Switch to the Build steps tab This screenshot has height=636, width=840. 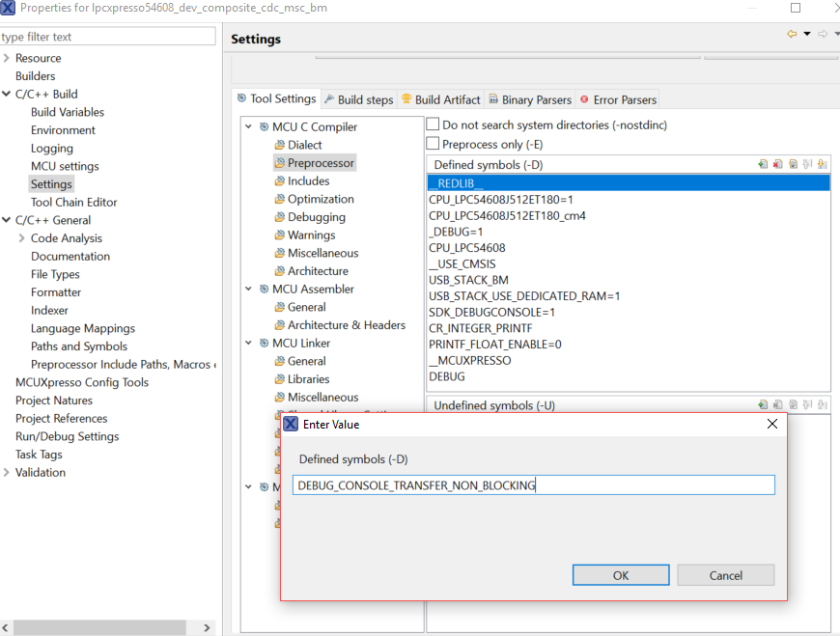pyautogui.click(x=359, y=99)
